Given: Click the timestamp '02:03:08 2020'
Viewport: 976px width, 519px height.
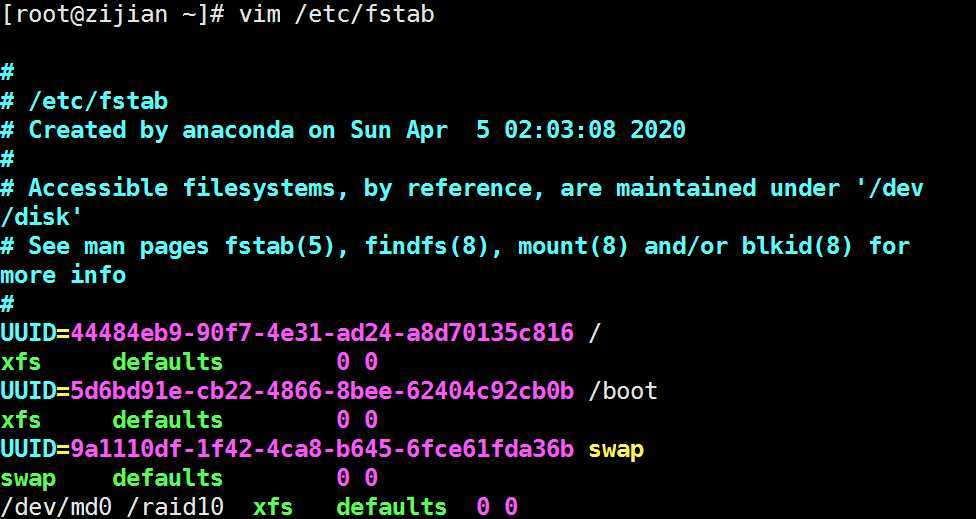Looking at the screenshot, I should (x=595, y=130).
